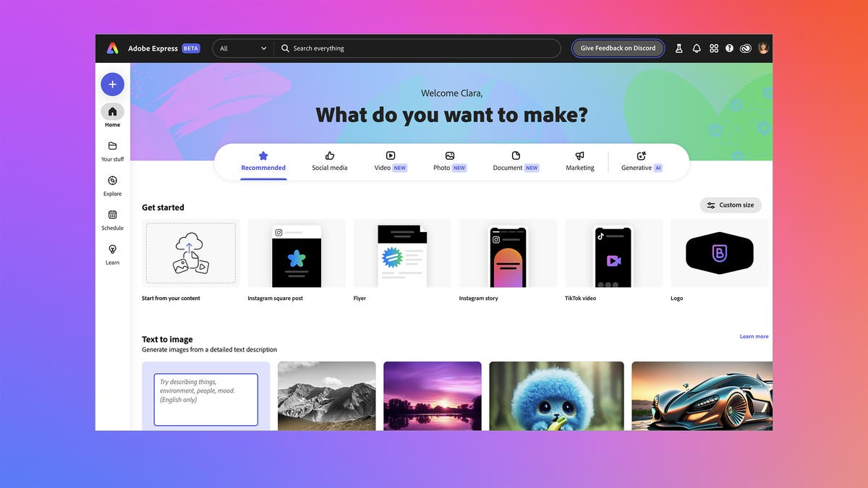Click the Learn more link for Text to image

(x=754, y=336)
